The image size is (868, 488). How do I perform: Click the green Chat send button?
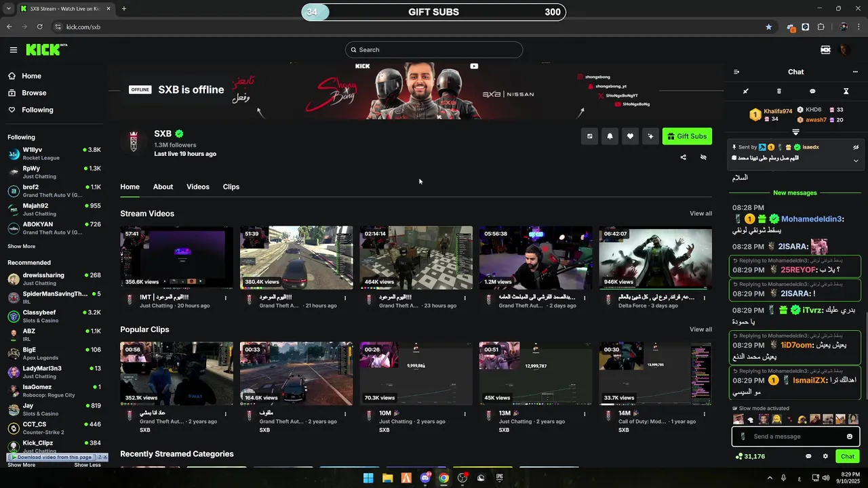848,456
